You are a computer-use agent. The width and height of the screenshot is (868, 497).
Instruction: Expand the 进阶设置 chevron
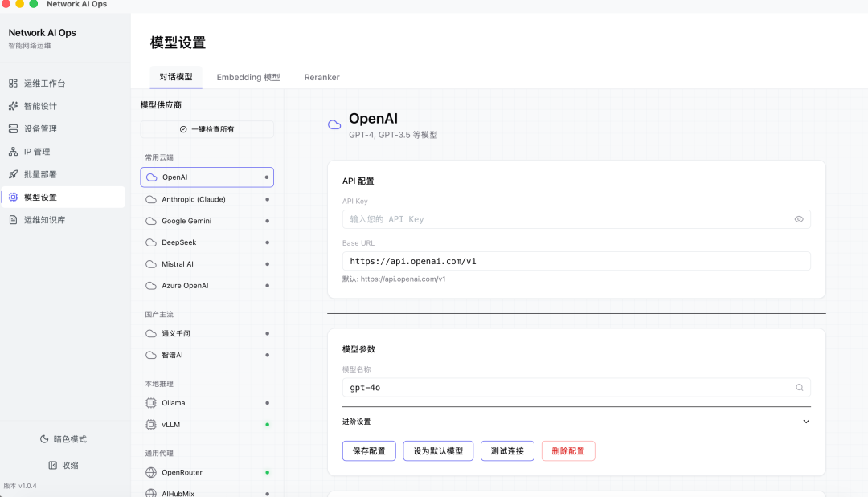click(x=806, y=422)
